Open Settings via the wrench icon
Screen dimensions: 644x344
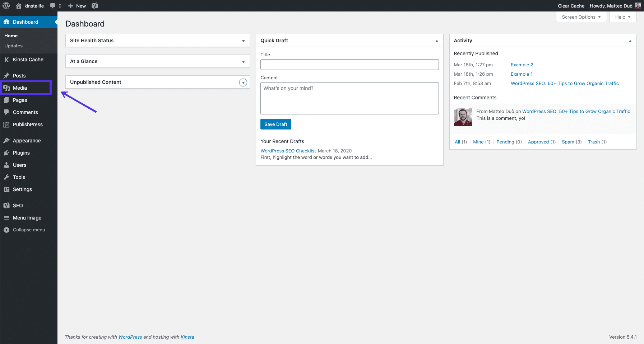(7, 189)
